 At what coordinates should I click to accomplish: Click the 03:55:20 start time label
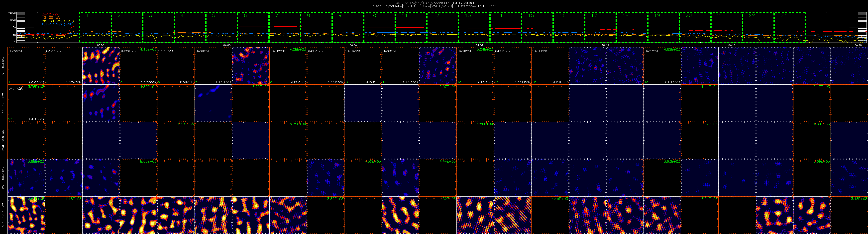(16, 51)
